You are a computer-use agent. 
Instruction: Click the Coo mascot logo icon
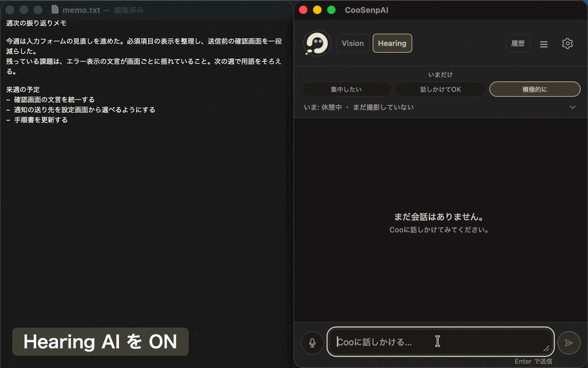pos(317,43)
